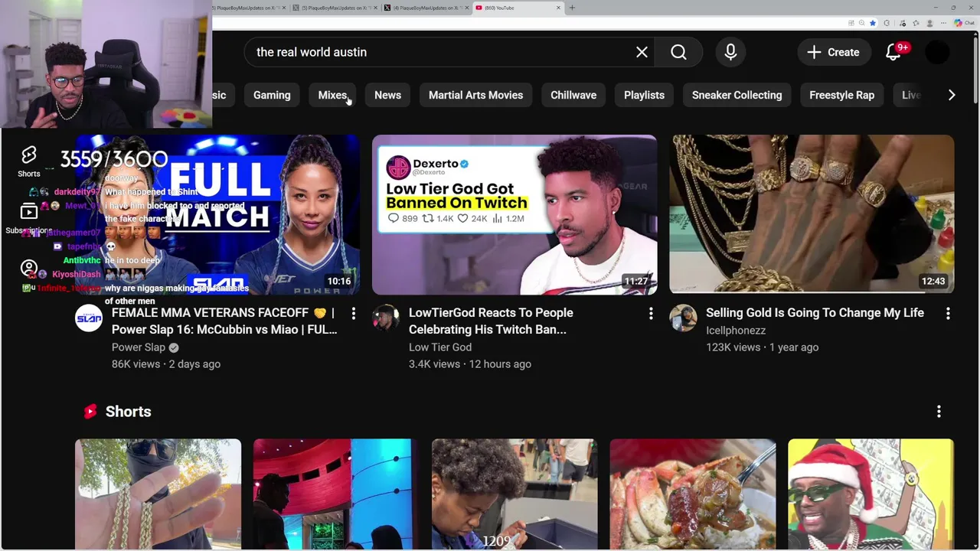The height and width of the screenshot is (551, 980).
Task: Open the Low Tier God Banned thumbnail
Action: (514, 214)
